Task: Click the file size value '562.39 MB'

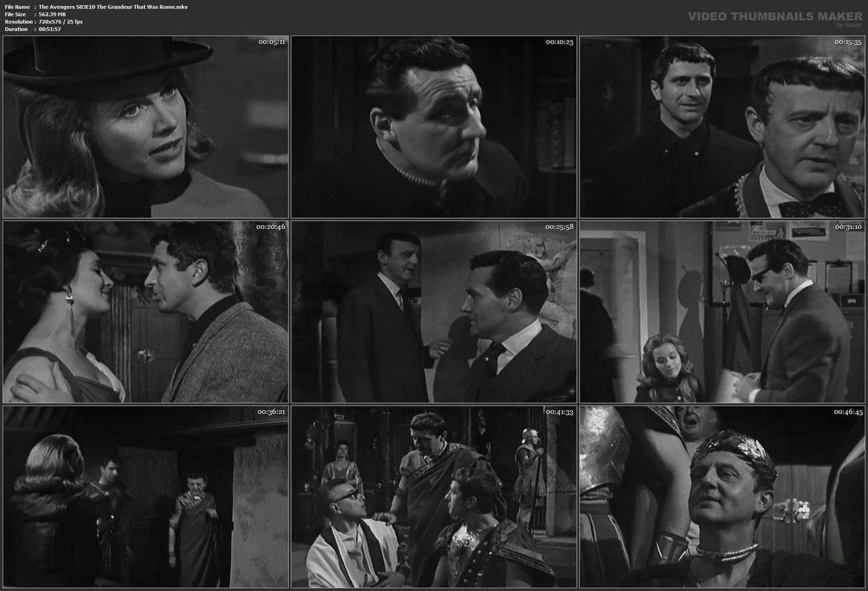Action: click(x=52, y=14)
